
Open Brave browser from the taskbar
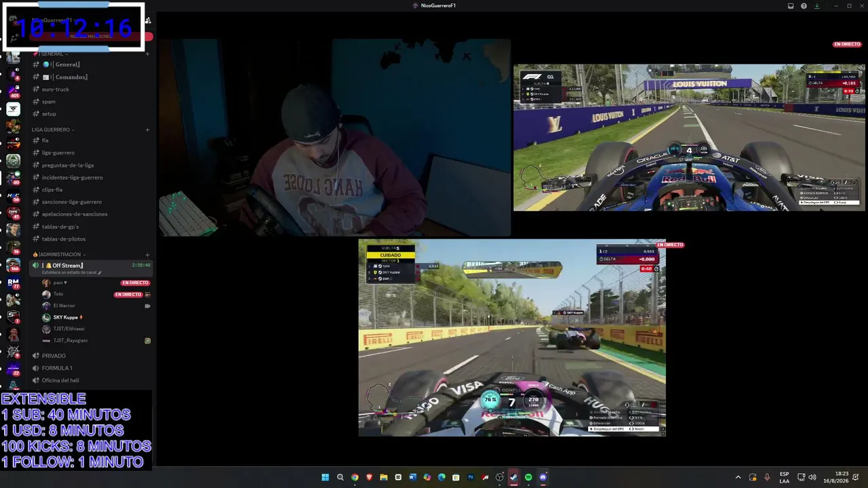369,477
